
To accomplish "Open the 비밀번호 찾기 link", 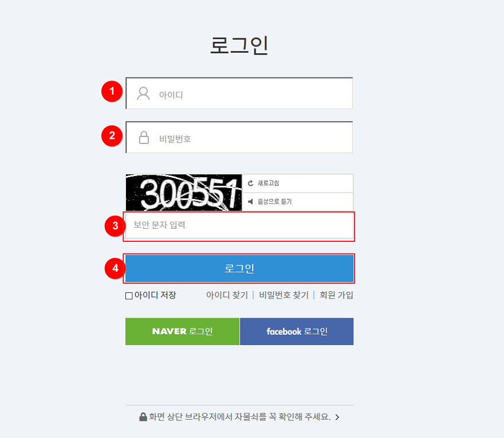I will click(x=284, y=295).
